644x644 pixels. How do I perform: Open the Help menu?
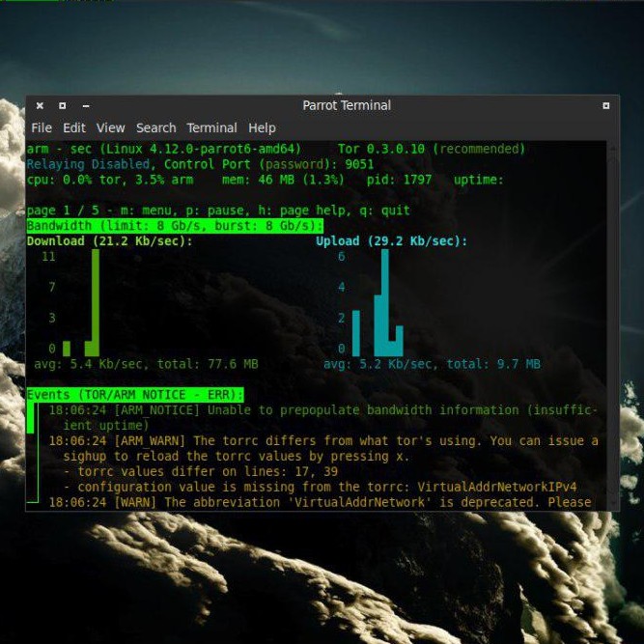262,128
